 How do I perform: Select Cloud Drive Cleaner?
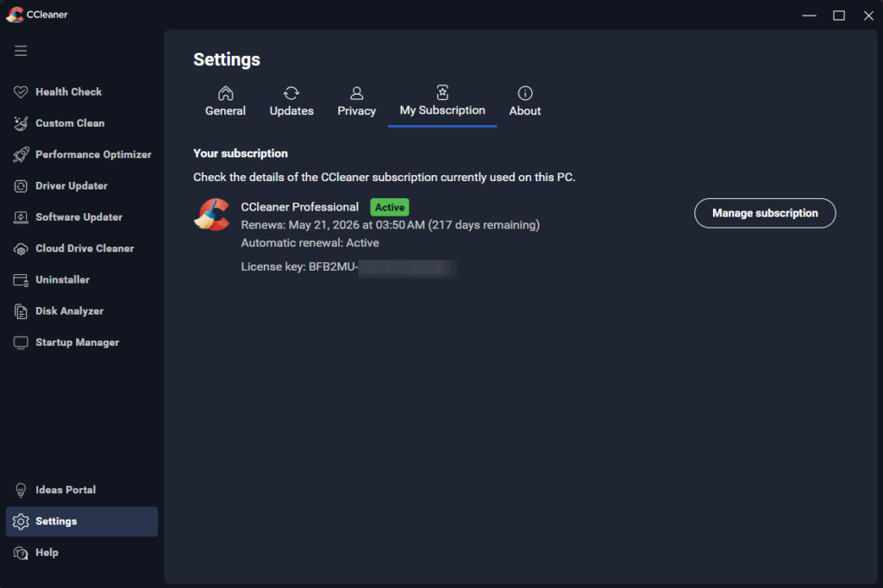pyautogui.click(x=84, y=248)
